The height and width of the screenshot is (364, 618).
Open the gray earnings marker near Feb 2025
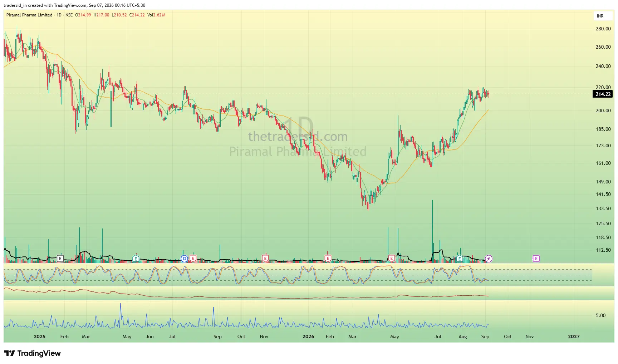(x=60, y=258)
